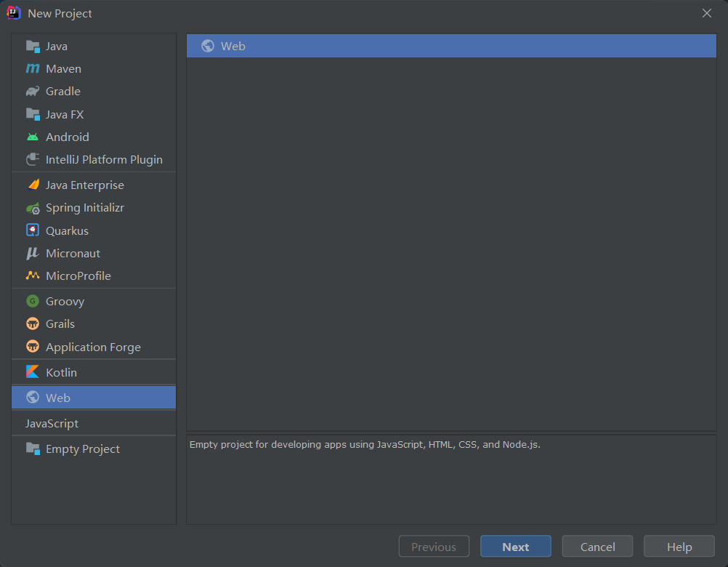
Task: Pick Quarkus from the list
Action: (94, 230)
